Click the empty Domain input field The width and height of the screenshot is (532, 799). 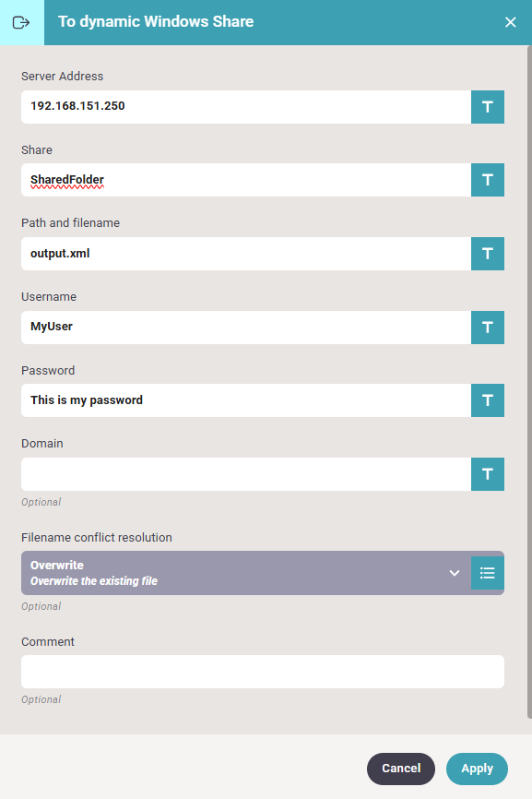pyautogui.click(x=246, y=474)
